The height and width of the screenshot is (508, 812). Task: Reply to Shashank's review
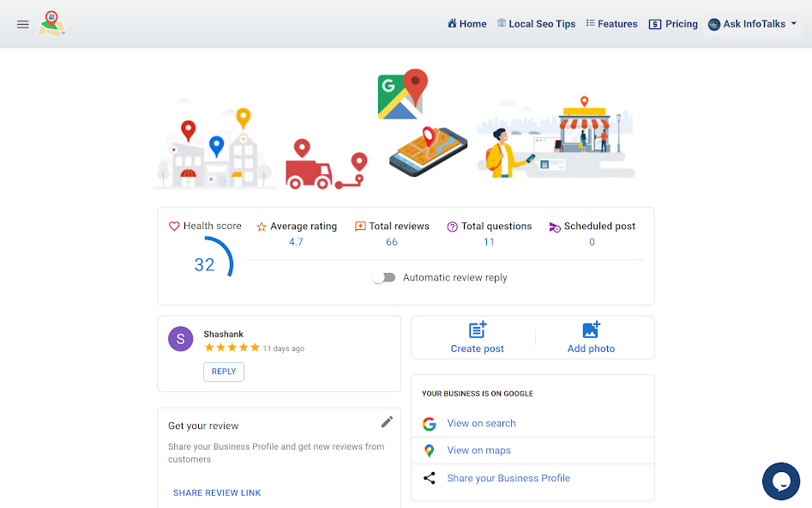pyautogui.click(x=224, y=372)
